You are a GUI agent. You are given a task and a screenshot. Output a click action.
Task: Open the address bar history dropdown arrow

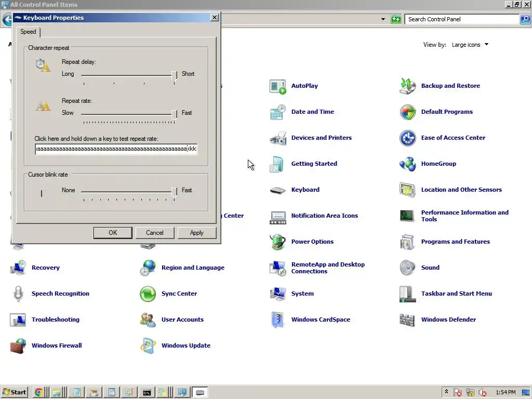click(383, 19)
